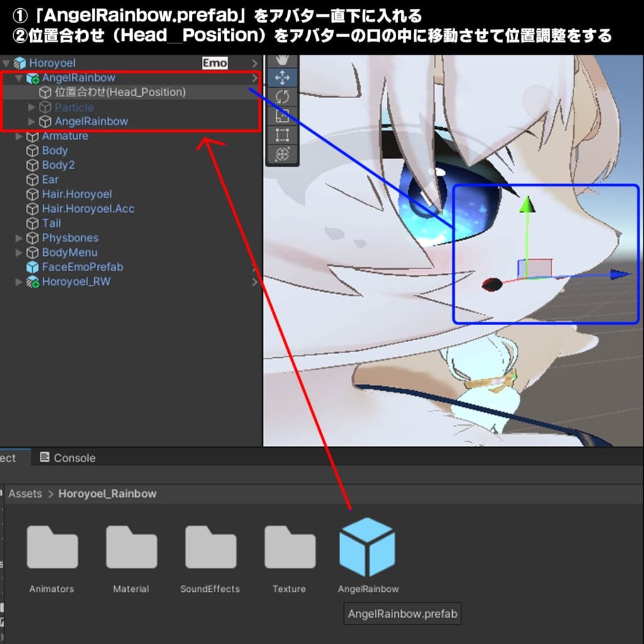Select the Tail row label
This screenshot has width=644, height=644.
pyautogui.click(x=52, y=223)
